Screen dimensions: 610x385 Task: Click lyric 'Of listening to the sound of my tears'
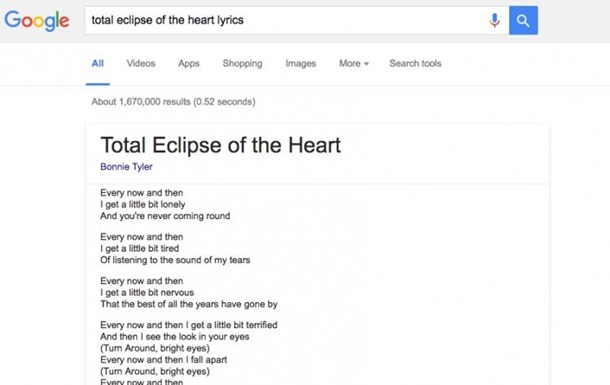tap(175, 260)
